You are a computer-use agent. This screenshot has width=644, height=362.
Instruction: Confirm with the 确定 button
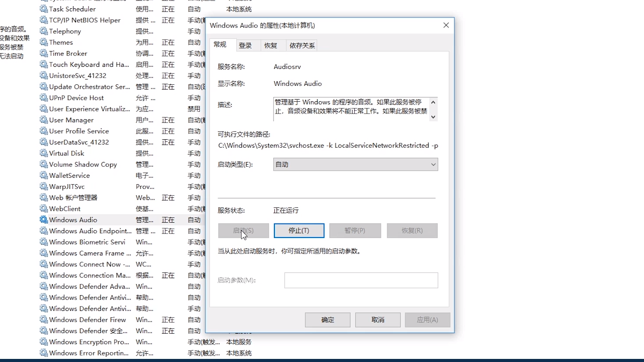click(328, 320)
